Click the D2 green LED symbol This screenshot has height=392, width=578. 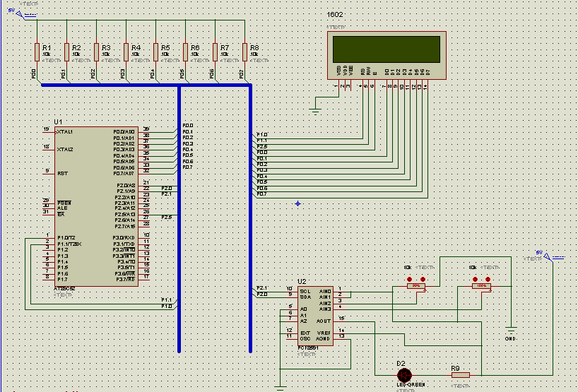tap(405, 376)
